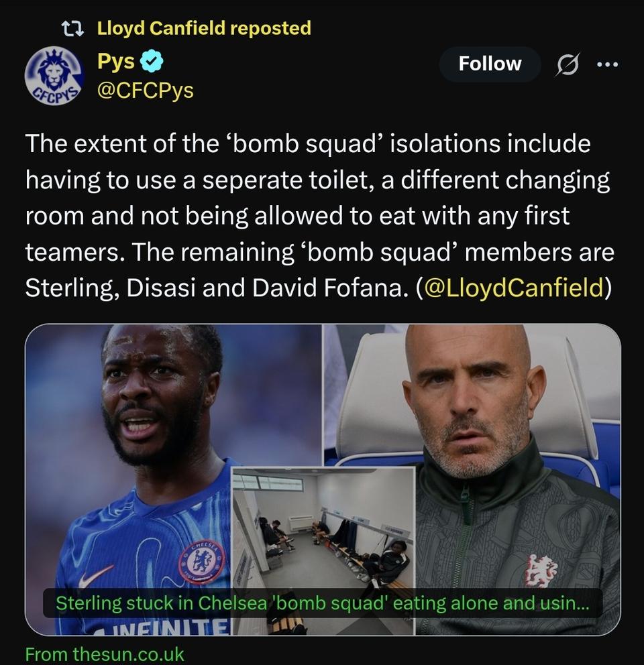This screenshot has width=644, height=665.
Task: Click the @LloydCanfield mention in the tweet
Action: coord(514,287)
